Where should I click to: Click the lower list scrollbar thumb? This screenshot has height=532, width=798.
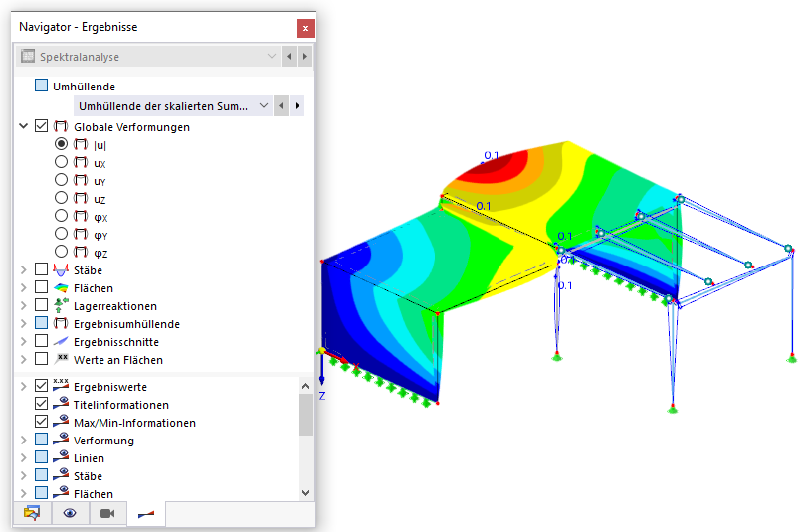(305, 415)
